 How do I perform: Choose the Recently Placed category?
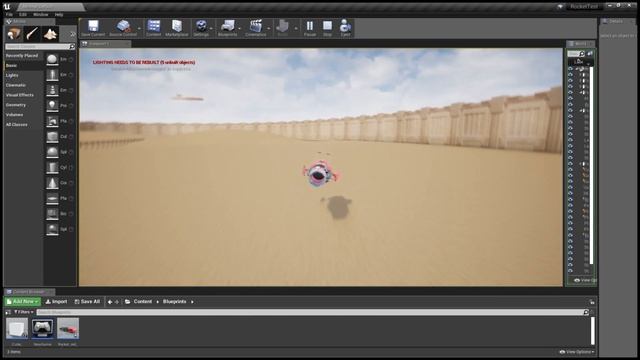22,56
